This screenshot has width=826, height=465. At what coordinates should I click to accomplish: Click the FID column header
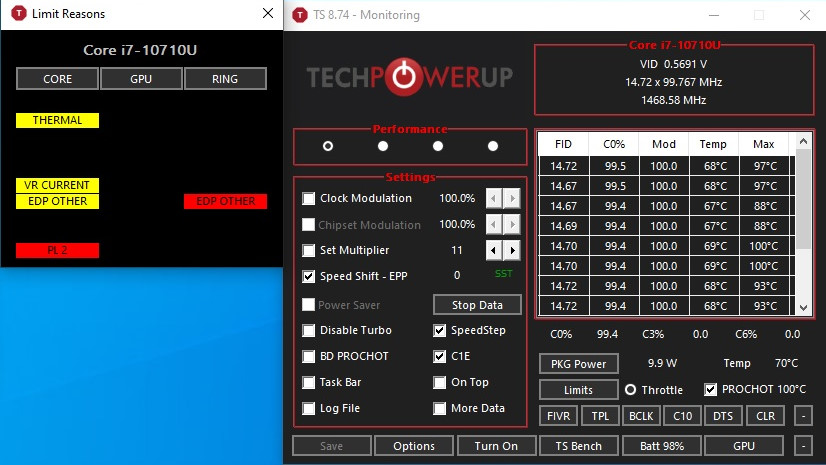(563, 144)
